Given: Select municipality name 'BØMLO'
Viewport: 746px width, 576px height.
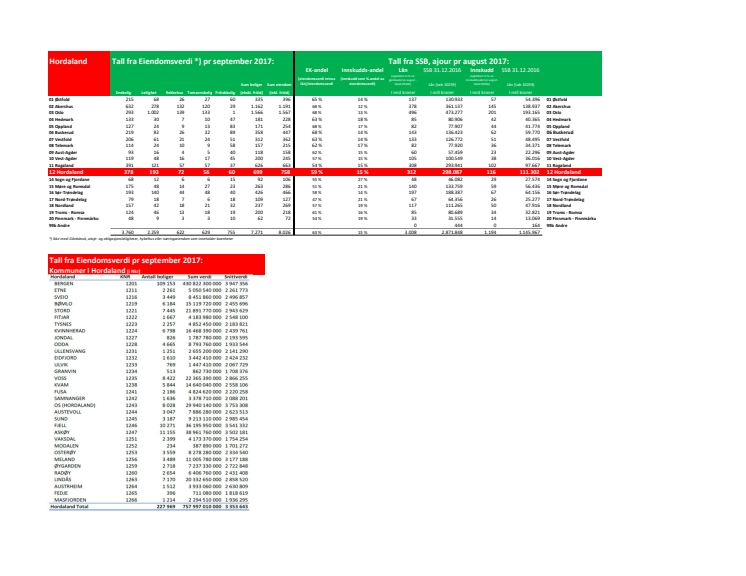Looking at the screenshot, I should click(x=63, y=303).
